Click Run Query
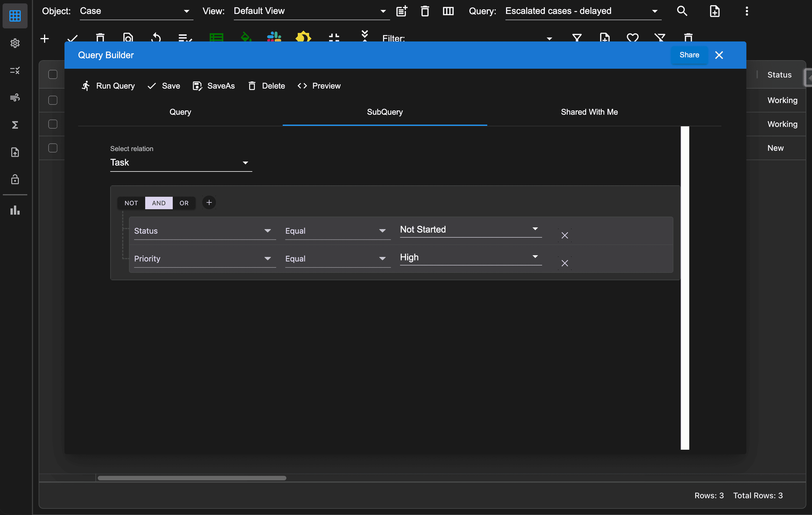The image size is (812, 515). point(108,86)
